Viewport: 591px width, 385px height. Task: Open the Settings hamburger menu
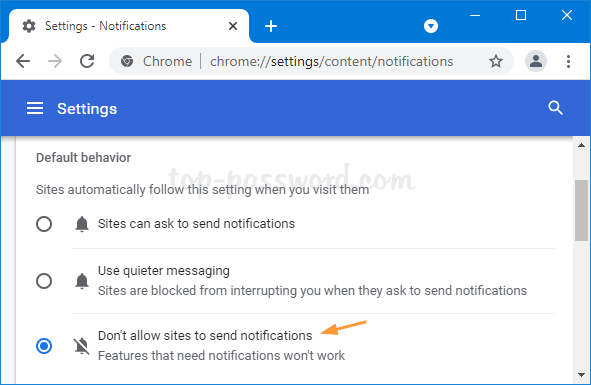35,109
